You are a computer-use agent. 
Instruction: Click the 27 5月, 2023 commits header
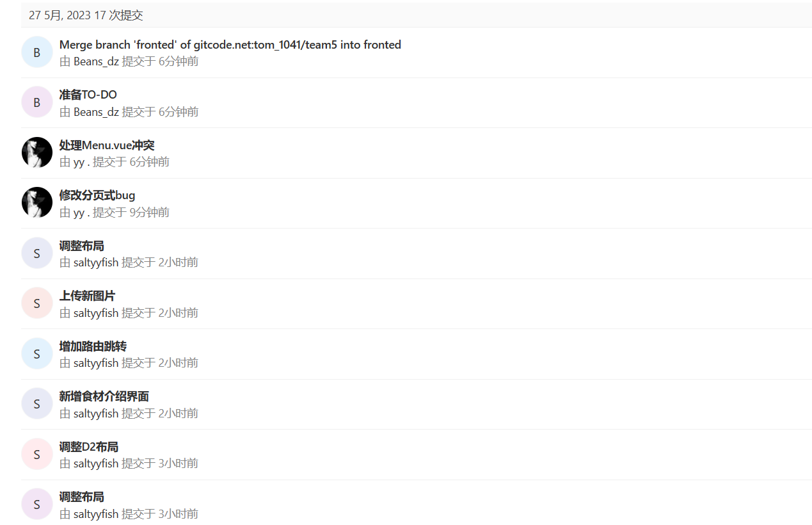click(86, 15)
